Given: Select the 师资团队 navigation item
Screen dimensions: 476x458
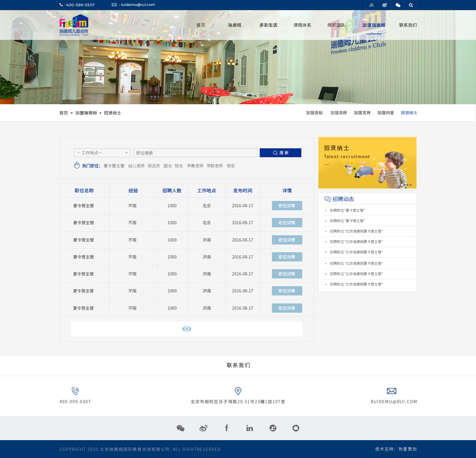Looking at the screenshot, I should point(336,25).
